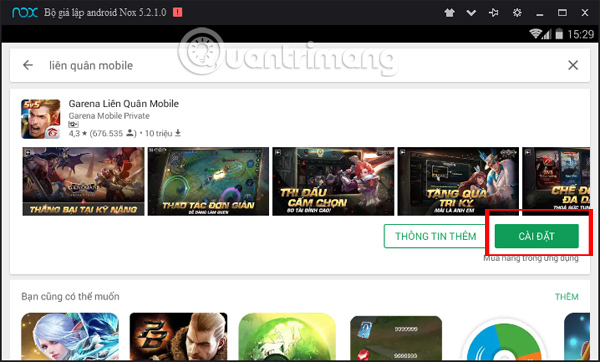Click the red warning badge in title
This screenshot has width=600, height=362.
coord(178,12)
